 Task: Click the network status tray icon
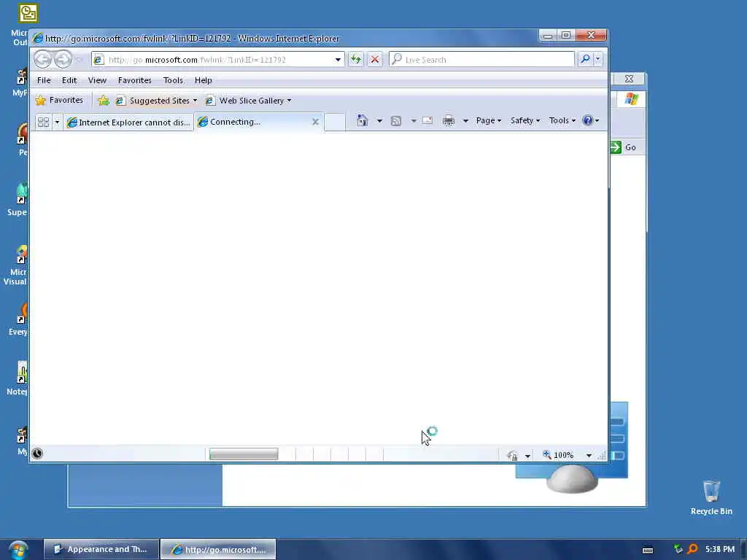point(678,549)
